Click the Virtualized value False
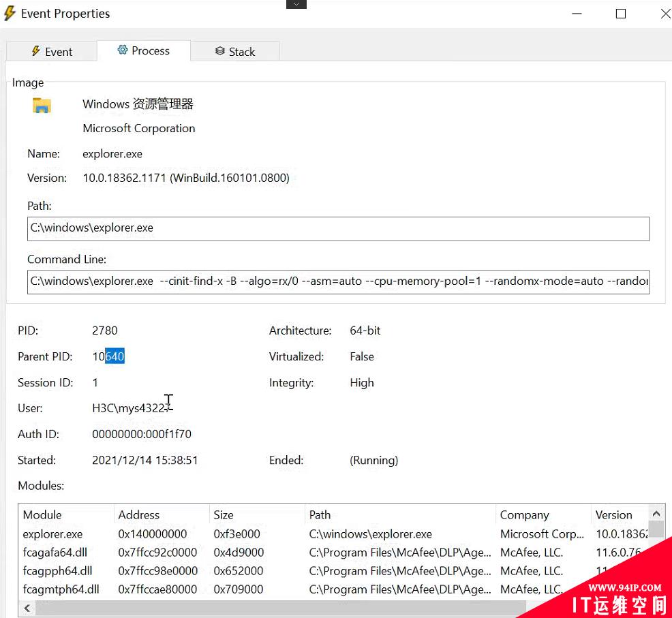Screen dimensions: 672x618 362,356
